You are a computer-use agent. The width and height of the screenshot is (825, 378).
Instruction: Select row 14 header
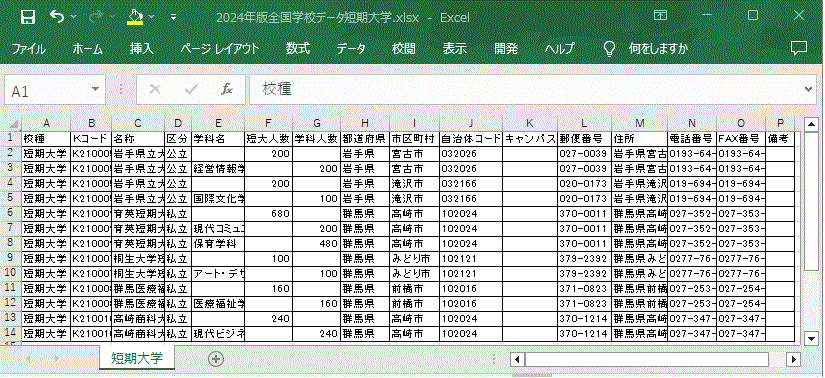click(11, 334)
